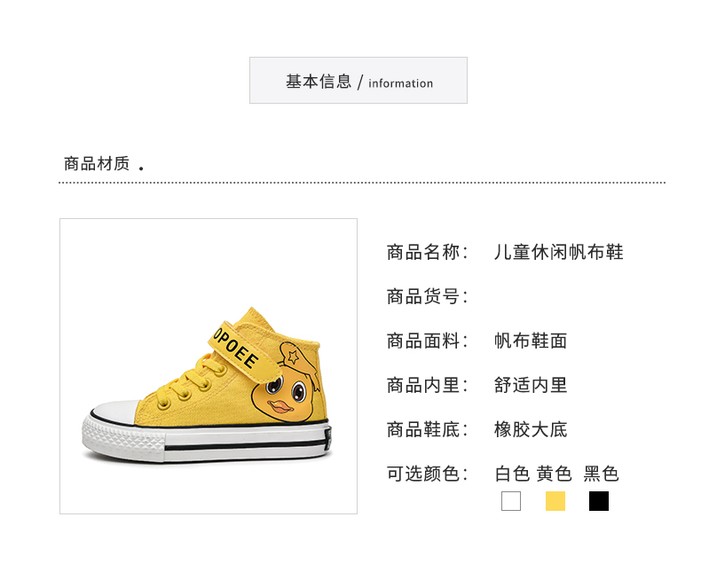Viewport: 701px width, 588px height.
Task: Click the 舒适内里 lining value
Action: [x=531, y=385]
